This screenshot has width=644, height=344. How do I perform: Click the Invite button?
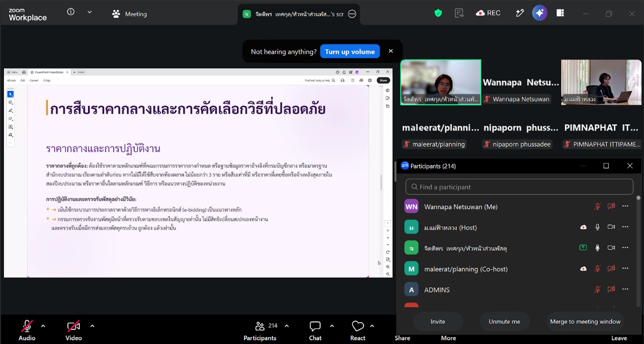coord(438,321)
